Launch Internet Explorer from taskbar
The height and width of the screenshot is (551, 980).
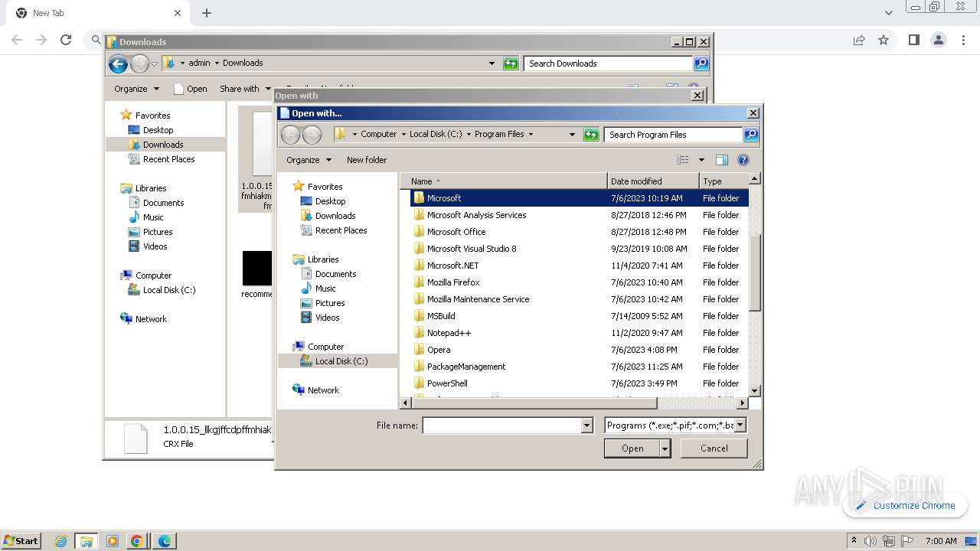(x=60, y=541)
